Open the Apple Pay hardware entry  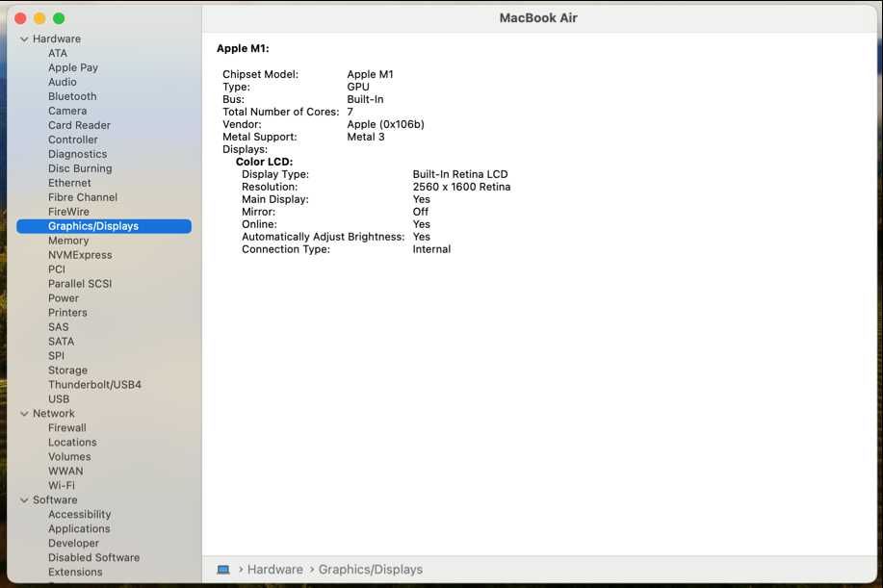coord(73,67)
